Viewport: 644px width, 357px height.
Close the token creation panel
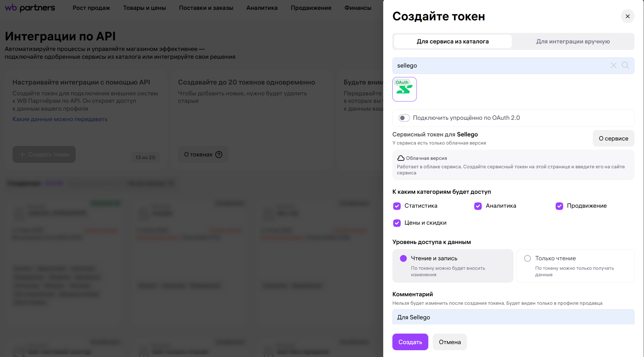tap(627, 16)
